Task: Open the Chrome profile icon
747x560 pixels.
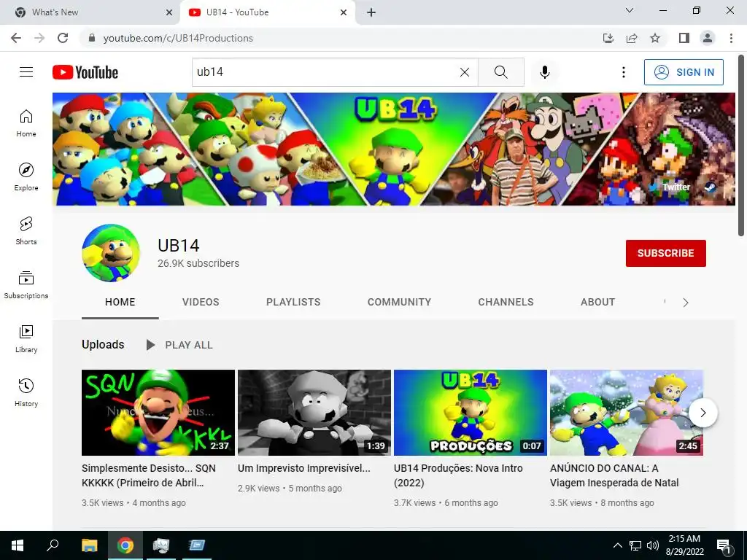Action: pos(708,38)
